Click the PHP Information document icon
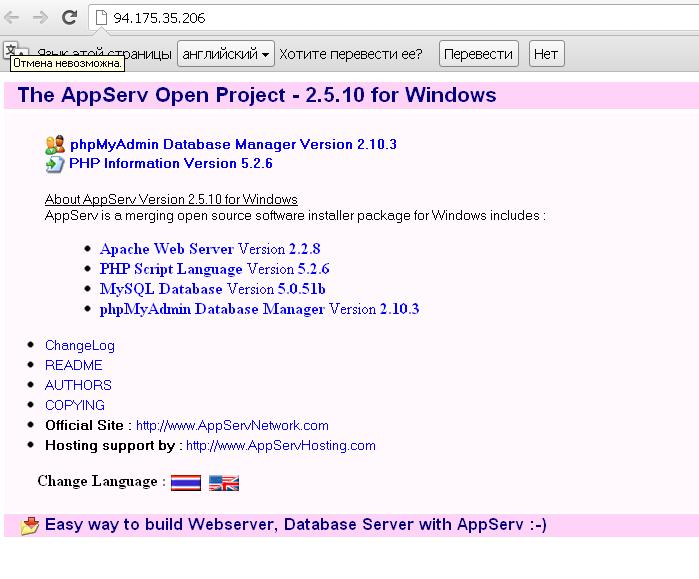 pyautogui.click(x=55, y=164)
